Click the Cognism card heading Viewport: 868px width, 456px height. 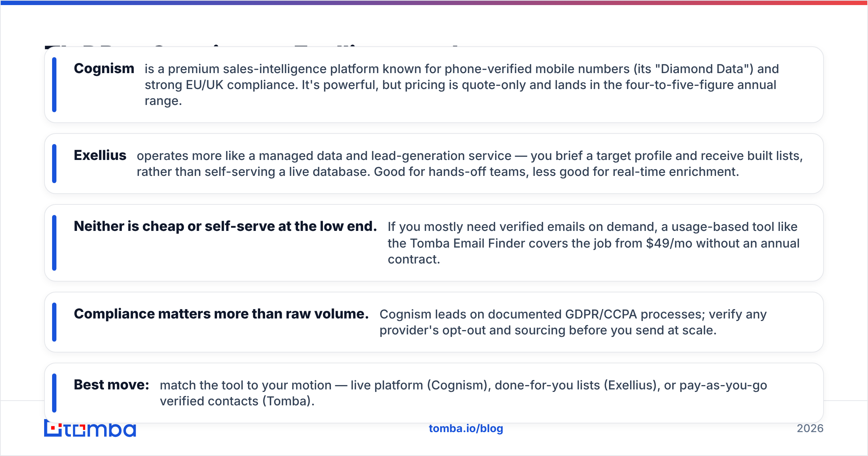(x=104, y=68)
